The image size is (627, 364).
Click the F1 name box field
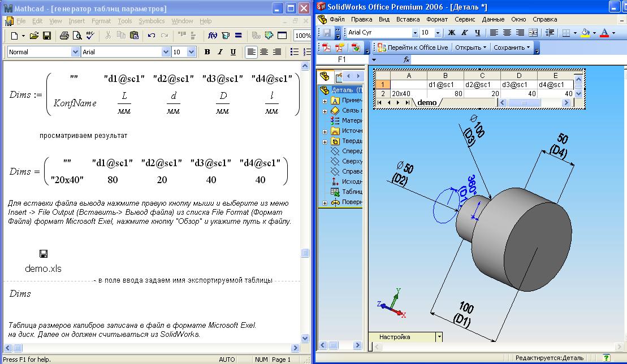tap(342, 59)
